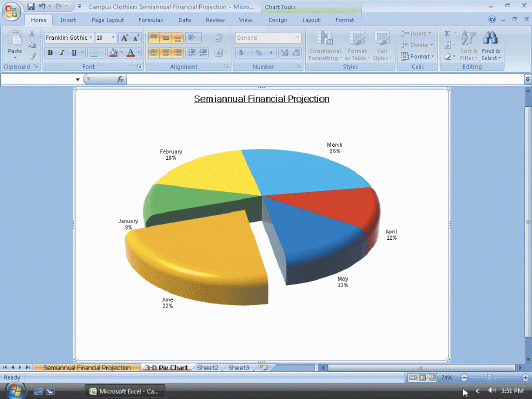This screenshot has height=399, width=532.
Task: Activate the Format Painter brush
Action: tap(32, 56)
